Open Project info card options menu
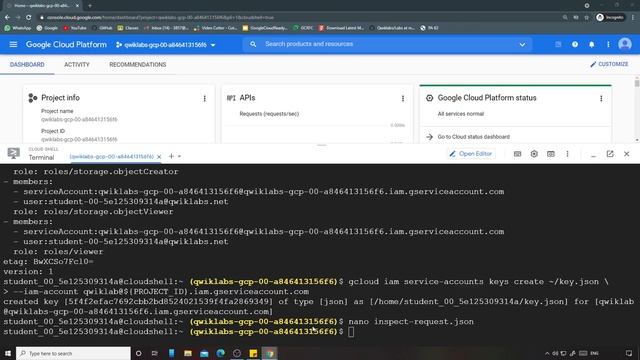640x360 pixels. pos(204,98)
